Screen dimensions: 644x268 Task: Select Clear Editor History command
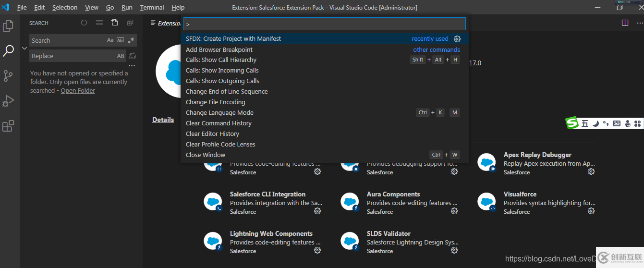click(324, 134)
